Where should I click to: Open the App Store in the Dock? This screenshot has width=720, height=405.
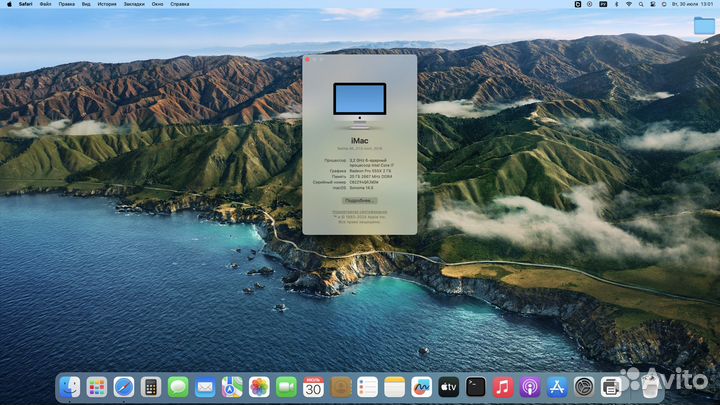(557, 387)
